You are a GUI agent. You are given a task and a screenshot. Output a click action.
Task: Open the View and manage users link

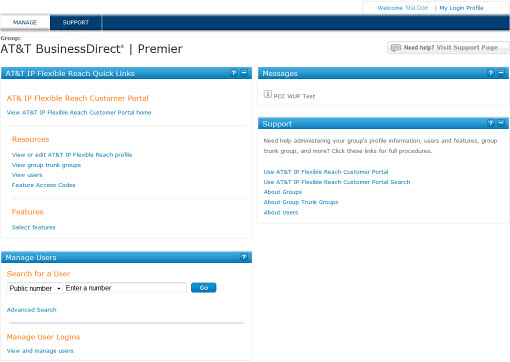point(40,351)
